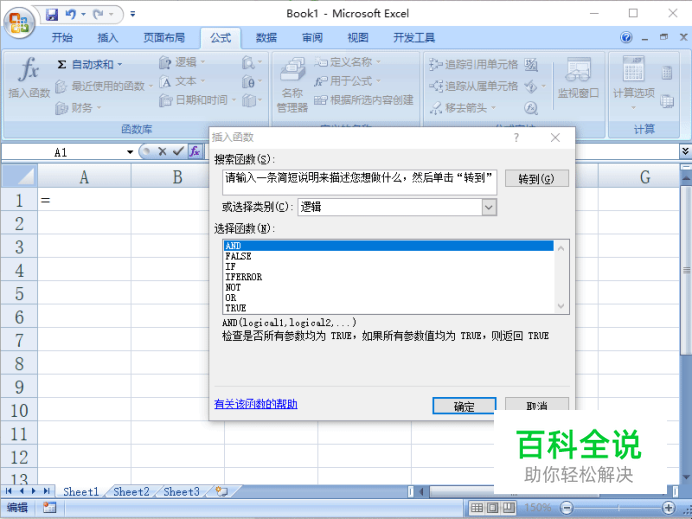Open 监视窗口 icon
This screenshot has height=519, width=692.
(x=578, y=78)
